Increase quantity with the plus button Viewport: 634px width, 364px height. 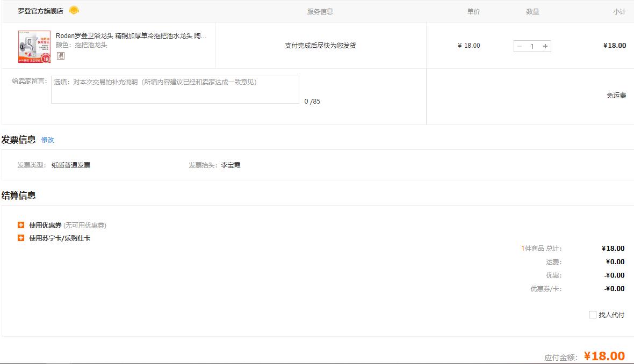tap(545, 46)
